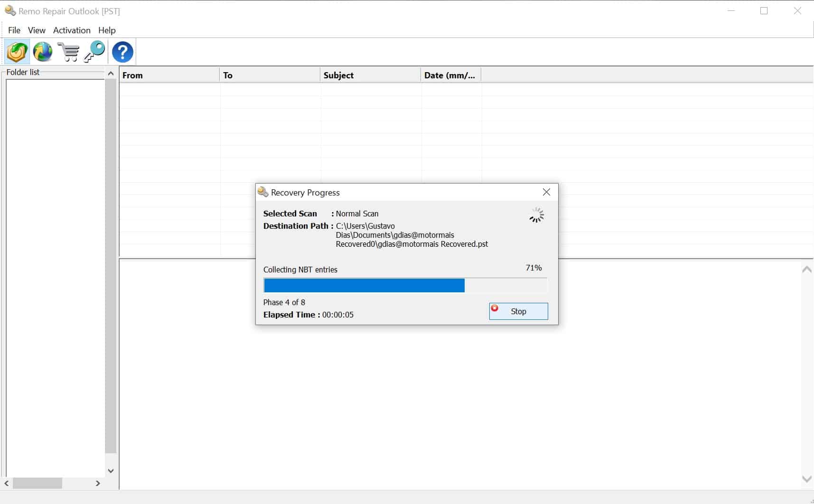This screenshot has width=814, height=504.
Task: Sort emails by the From column header
Action: tap(168, 75)
